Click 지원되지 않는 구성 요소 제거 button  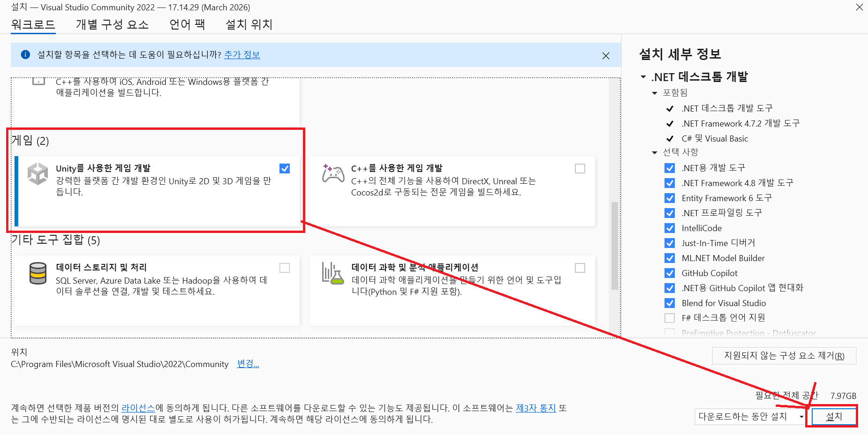[x=784, y=356]
